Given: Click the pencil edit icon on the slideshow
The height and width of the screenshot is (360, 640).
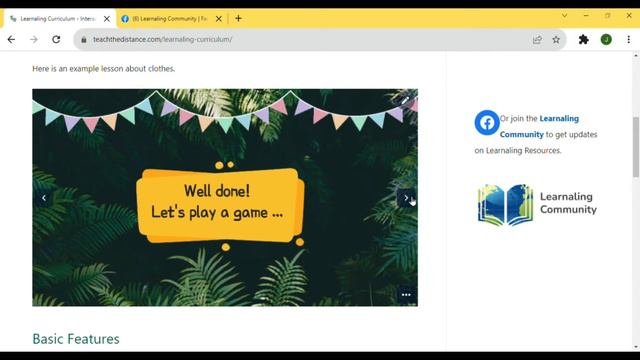Looking at the screenshot, I should click(x=404, y=100).
